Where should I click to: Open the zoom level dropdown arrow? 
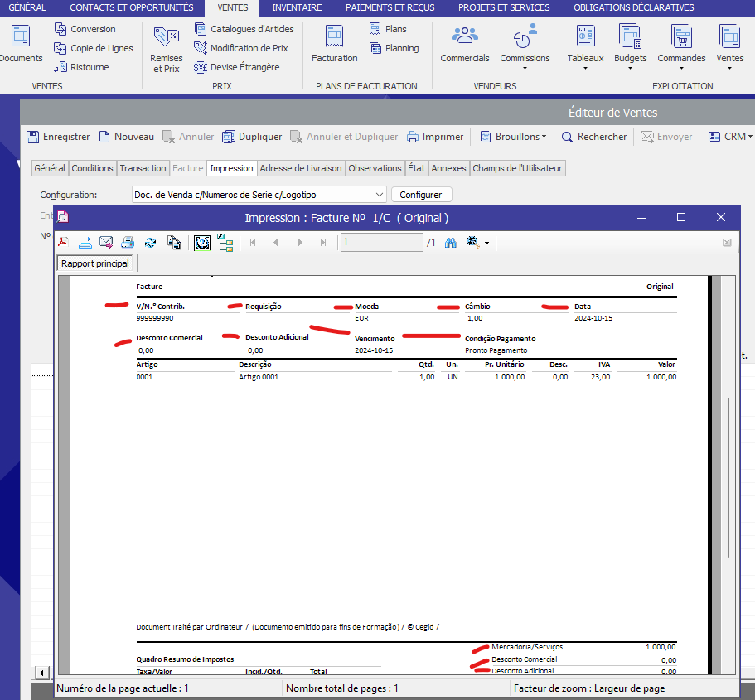tap(487, 244)
